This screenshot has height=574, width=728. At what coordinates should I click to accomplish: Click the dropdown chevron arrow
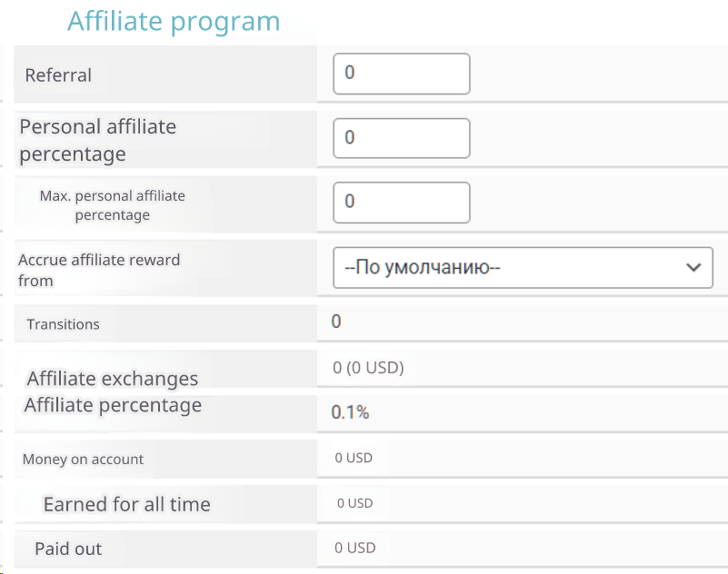pyautogui.click(x=693, y=267)
